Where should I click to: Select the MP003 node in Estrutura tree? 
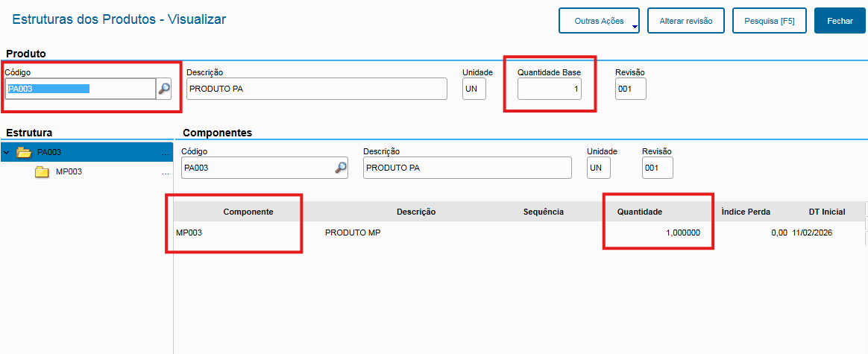[69, 172]
